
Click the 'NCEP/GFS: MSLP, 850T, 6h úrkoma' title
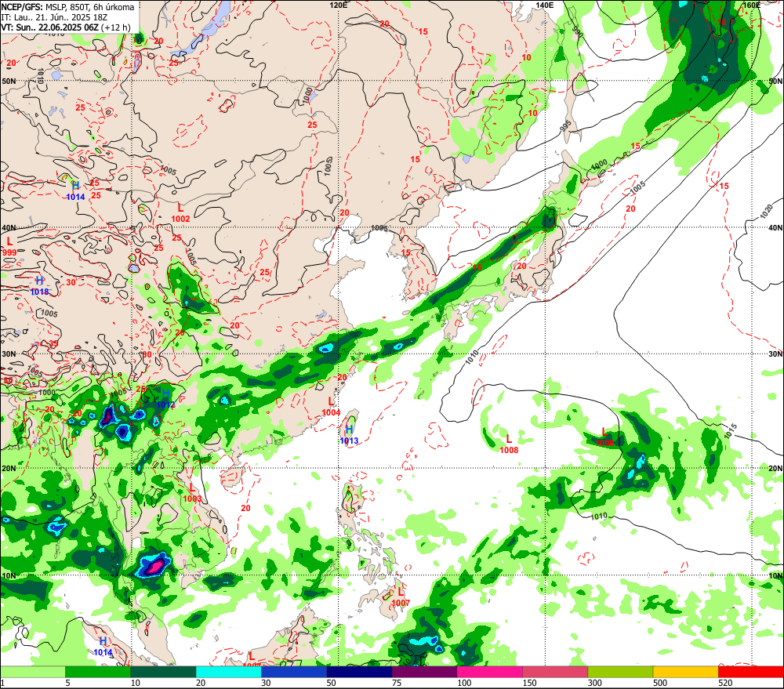point(67,7)
